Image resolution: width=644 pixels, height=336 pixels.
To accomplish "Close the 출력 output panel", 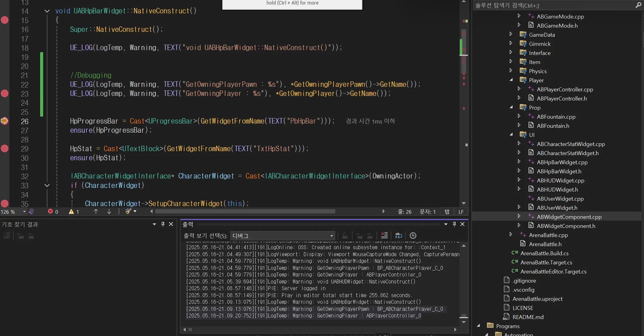I will (463, 224).
